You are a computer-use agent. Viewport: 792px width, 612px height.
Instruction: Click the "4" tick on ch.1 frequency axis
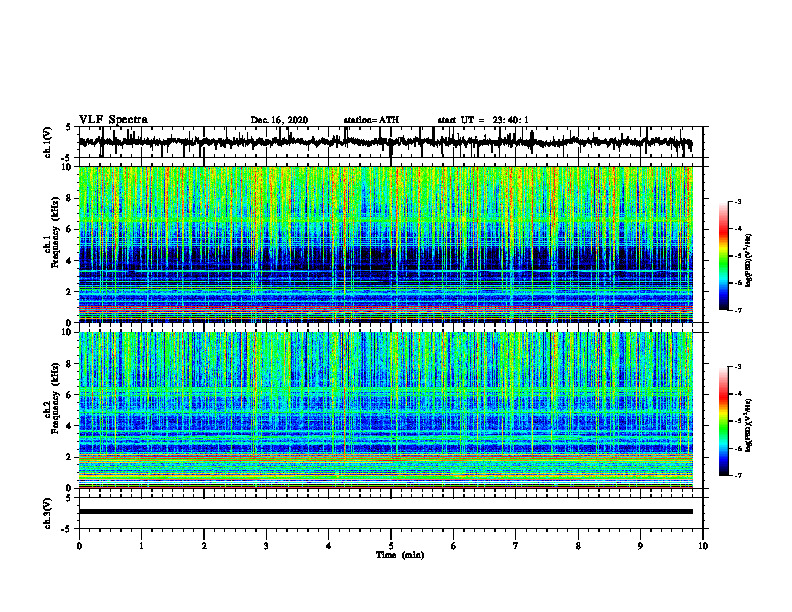[x=70, y=261]
